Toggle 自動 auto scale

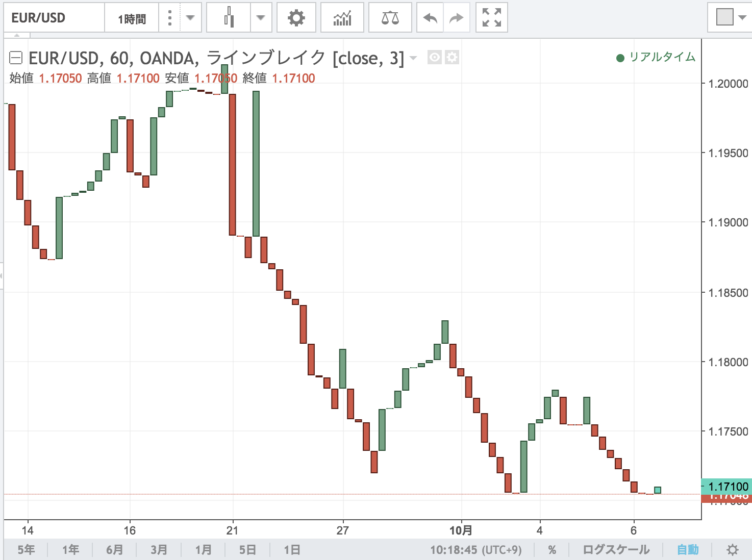(x=688, y=550)
